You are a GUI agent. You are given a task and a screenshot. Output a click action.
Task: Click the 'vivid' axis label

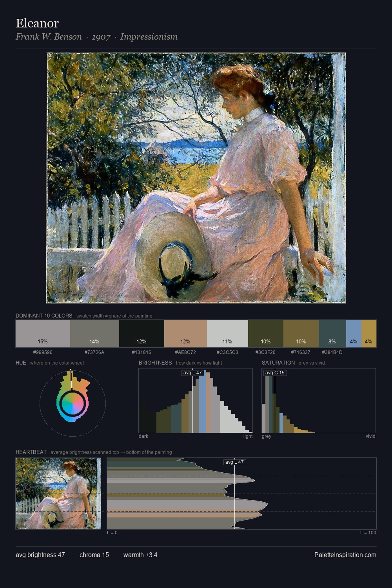click(x=370, y=436)
